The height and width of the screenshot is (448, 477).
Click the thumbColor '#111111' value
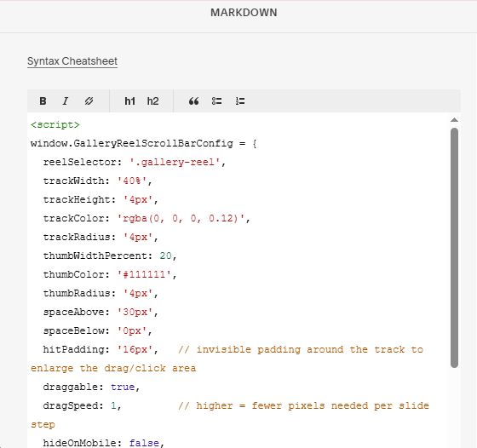tap(144, 274)
